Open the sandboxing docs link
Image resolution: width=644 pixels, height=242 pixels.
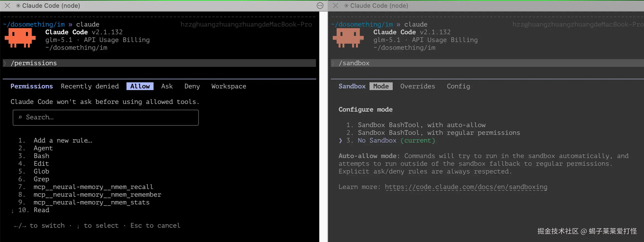(466, 187)
